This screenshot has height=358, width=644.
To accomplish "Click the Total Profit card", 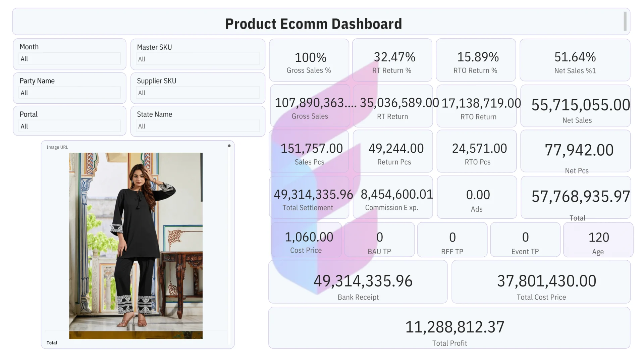I will pos(449,328).
